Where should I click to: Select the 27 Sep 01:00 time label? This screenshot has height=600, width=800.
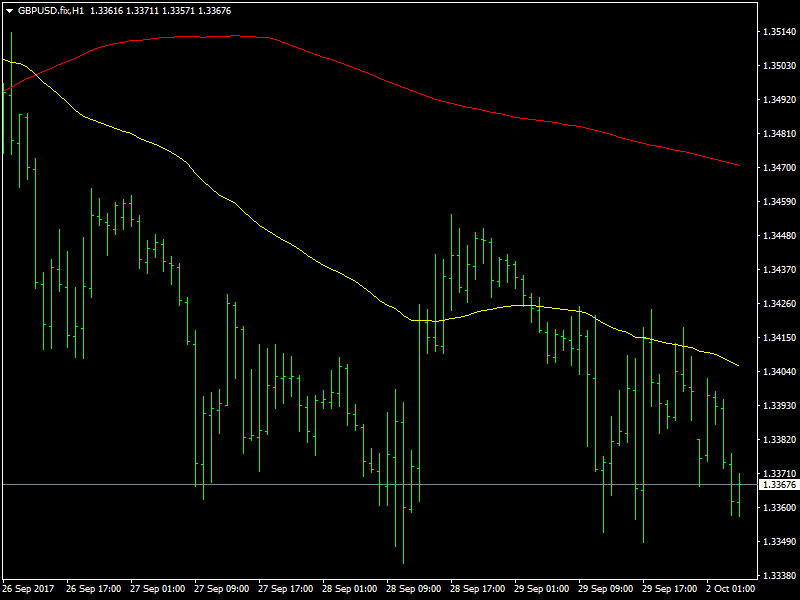(x=158, y=589)
